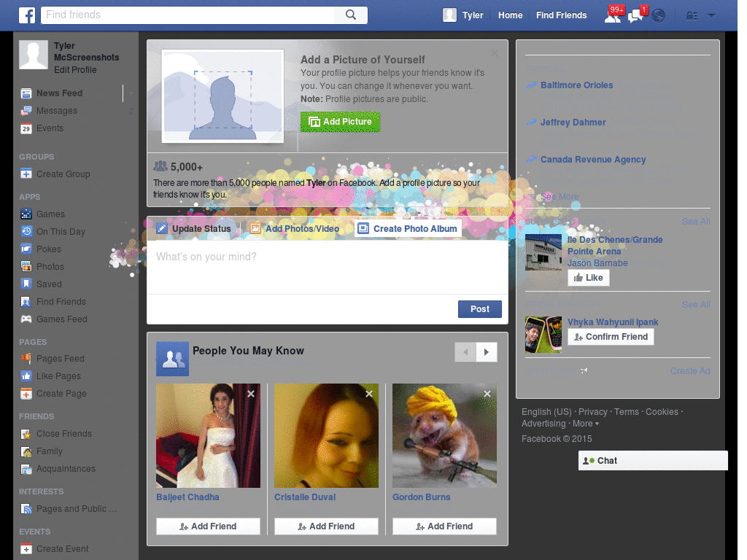Open Jeffrey Dahmer trending topic

[x=573, y=122]
